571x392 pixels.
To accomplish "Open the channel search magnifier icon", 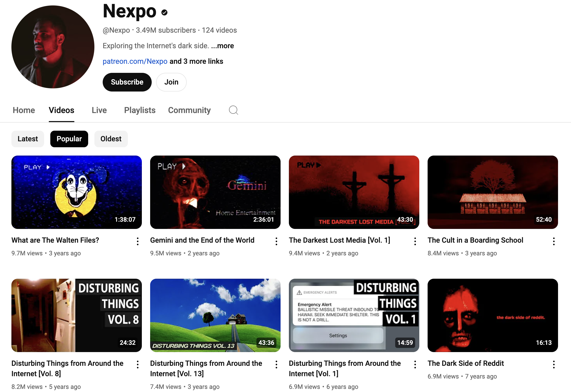I will (233, 110).
